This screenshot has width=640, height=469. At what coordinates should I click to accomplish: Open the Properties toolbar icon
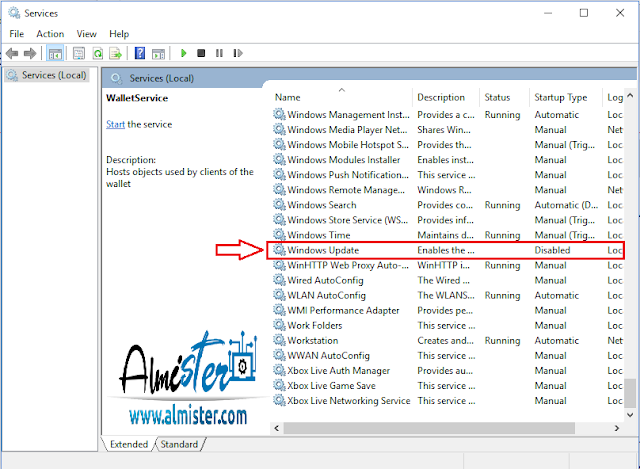coord(79,53)
